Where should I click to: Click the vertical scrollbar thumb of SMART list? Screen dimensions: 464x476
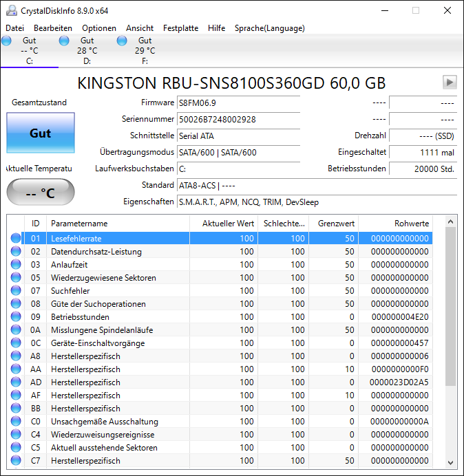click(451, 307)
